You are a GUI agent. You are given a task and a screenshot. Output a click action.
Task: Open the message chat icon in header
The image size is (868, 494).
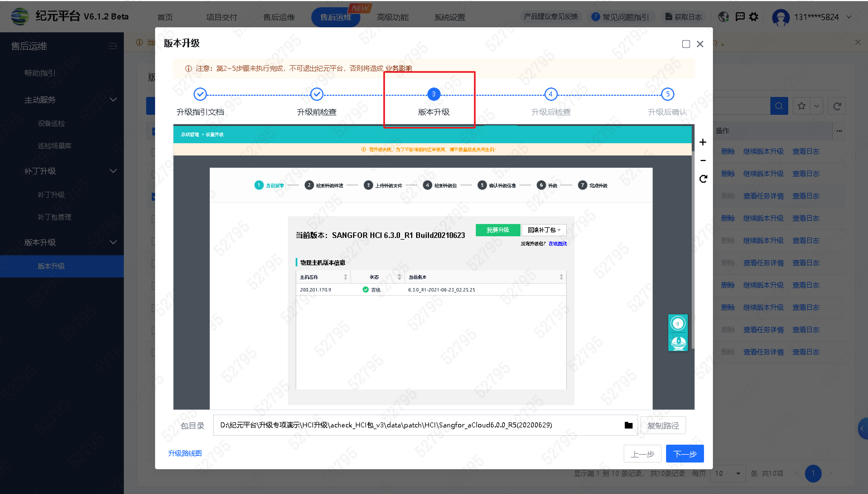pos(740,17)
